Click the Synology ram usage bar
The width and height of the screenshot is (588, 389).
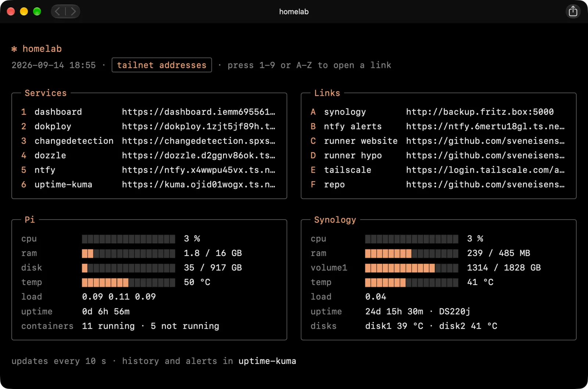point(412,253)
